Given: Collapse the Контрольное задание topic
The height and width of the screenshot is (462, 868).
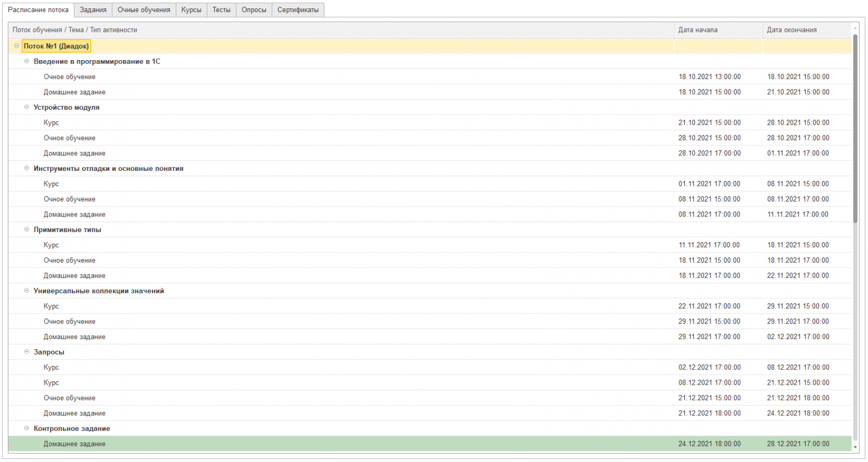Looking at the screenshot, I should 26,429.
